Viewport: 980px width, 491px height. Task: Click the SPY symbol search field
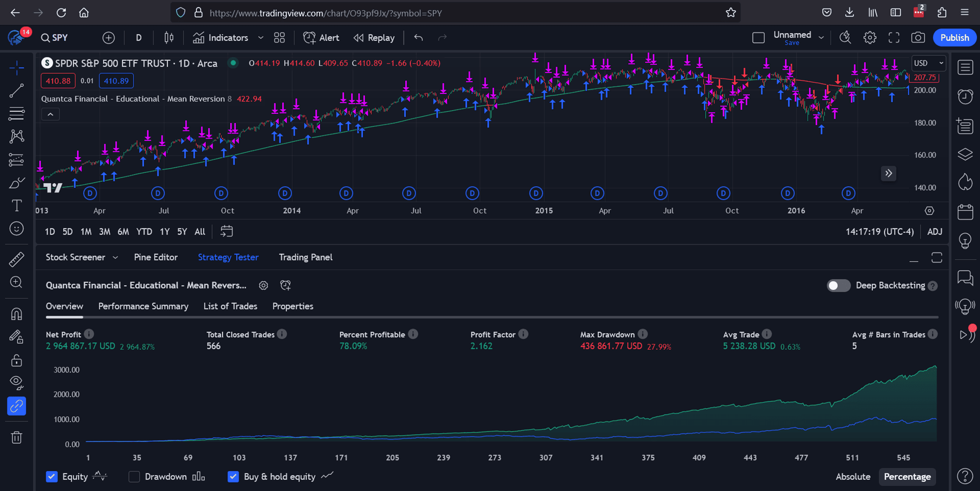[55, 38]
